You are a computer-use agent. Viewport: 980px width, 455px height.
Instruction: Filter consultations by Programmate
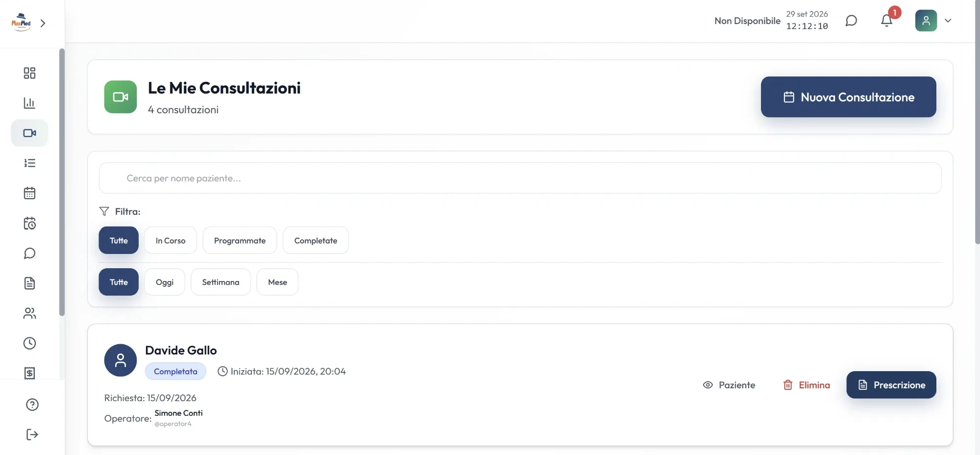click(x=240, y=240)
